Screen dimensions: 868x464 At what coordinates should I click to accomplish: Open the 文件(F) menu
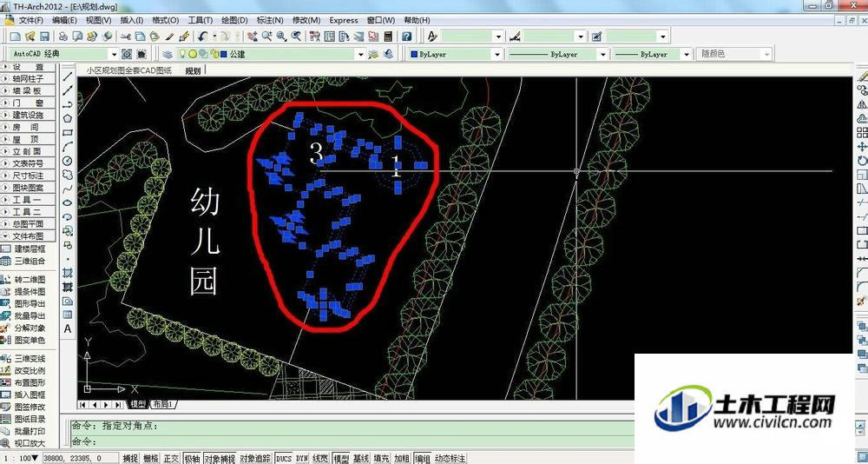click(31, 20)
